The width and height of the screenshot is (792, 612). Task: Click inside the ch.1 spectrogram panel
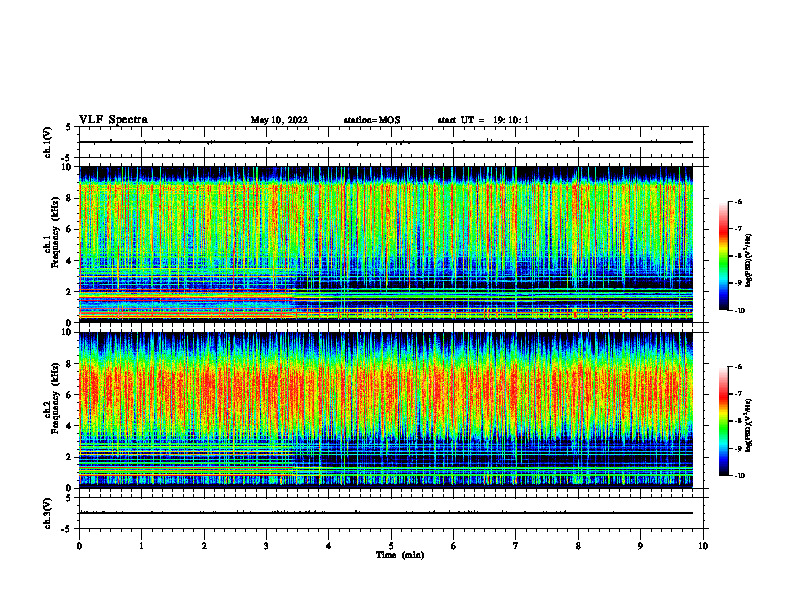coord(386,244)
